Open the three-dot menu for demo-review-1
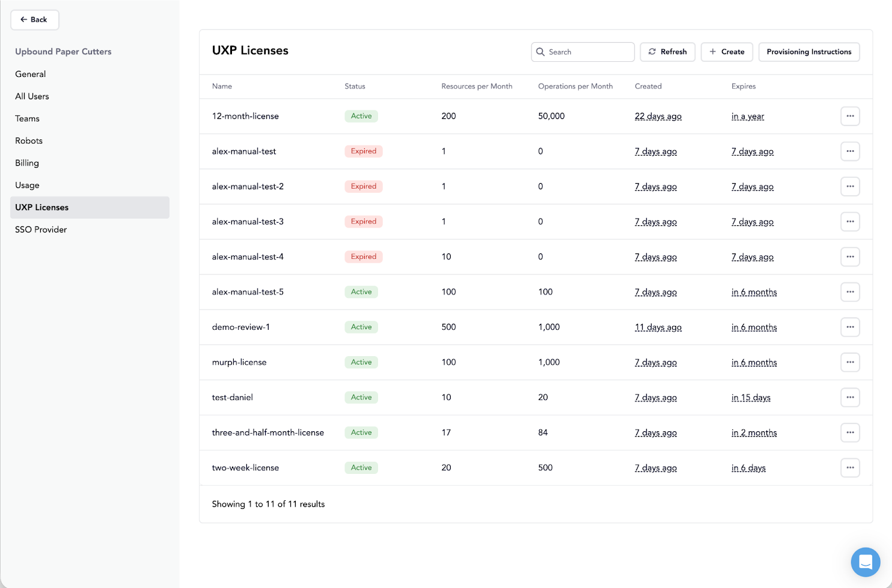 click(x=850, y=327)
